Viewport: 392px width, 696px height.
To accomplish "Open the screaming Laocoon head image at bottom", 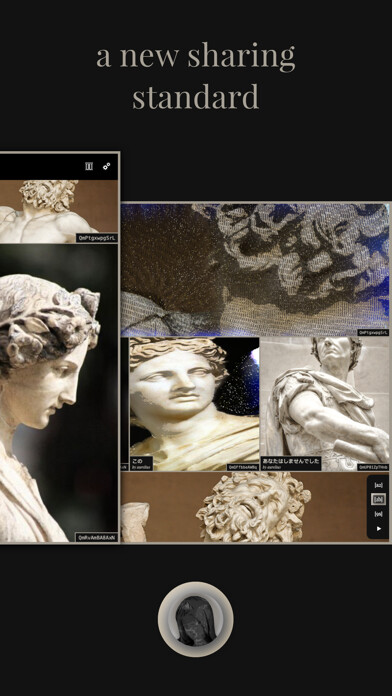I will pyautogui.click(x=255, y=507).
